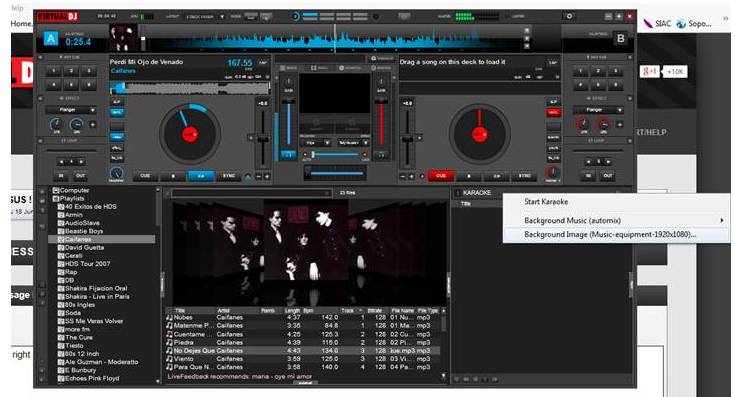
Task: Toggle deck B headphone PFL button in mixer
Action: [x=382, y=154]
